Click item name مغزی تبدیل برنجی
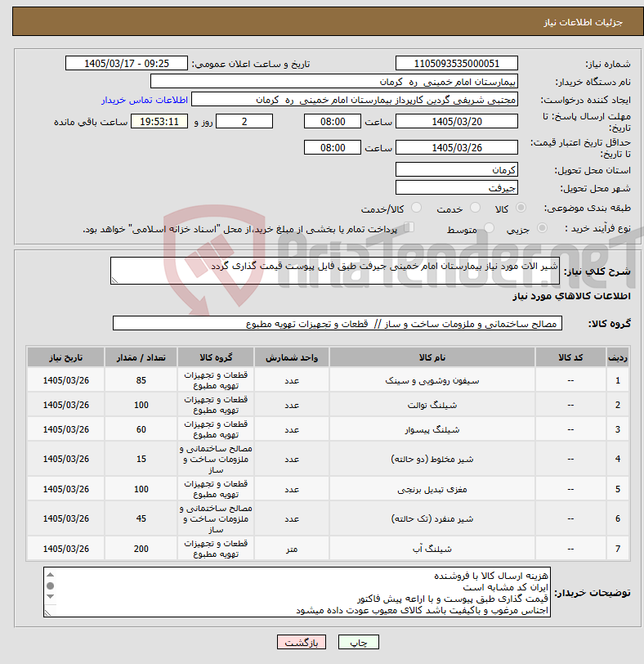644x664 pixels. click(x=432, y=490)
